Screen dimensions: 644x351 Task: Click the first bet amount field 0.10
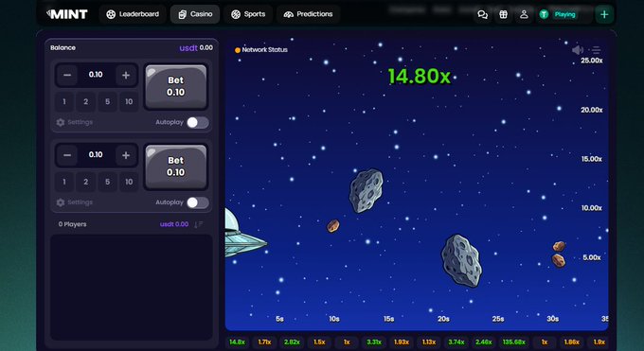click(96, 75)
